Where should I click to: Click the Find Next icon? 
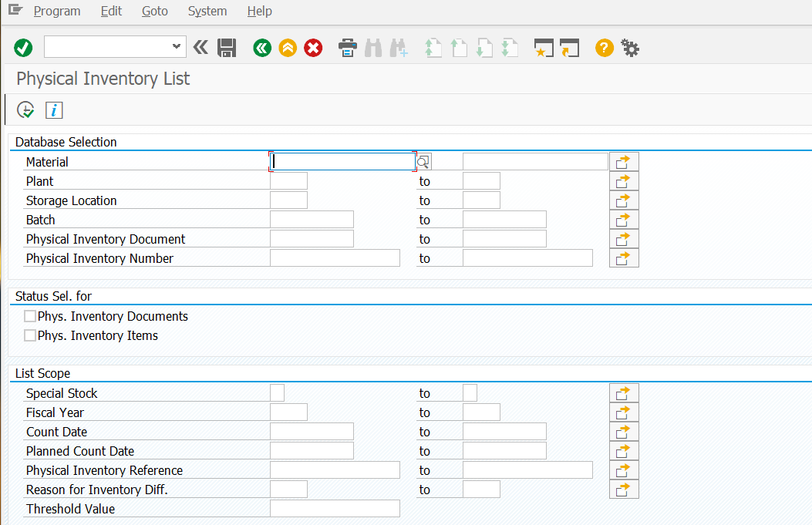pos(399,48)
